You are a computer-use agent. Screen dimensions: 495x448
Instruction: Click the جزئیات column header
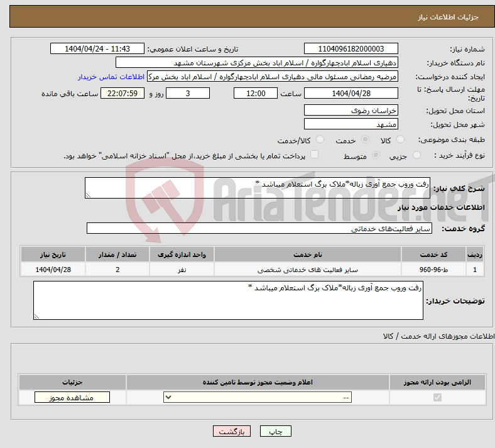point(72,382)
